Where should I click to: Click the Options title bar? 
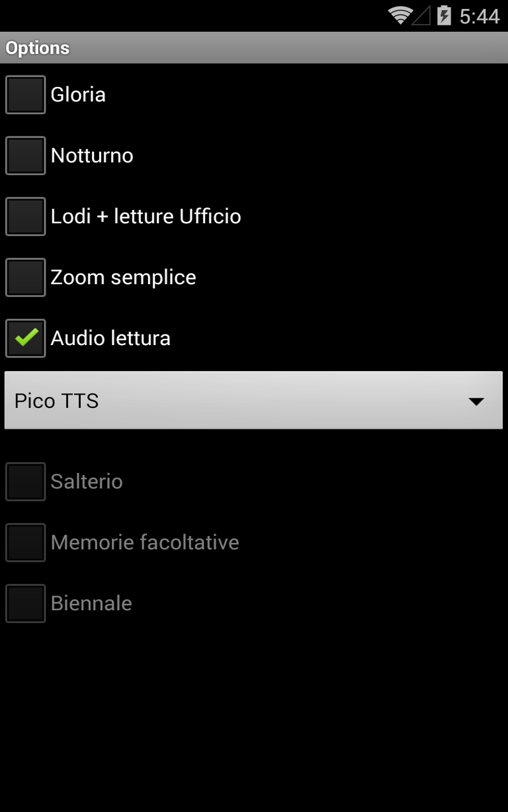(x=254, y=48)
